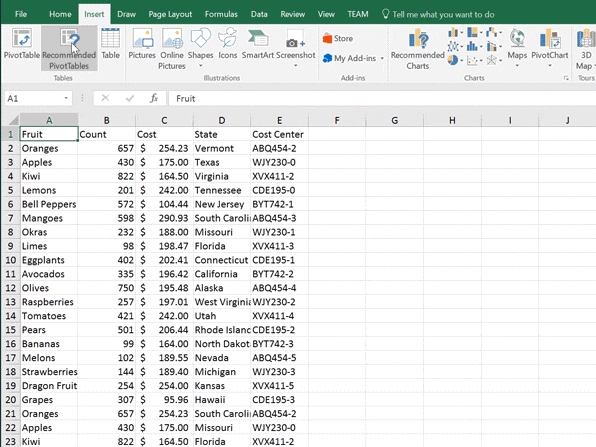This screenshot has height=447, width=596.
Task: Select column D header
Action: (x=222, y=120)
